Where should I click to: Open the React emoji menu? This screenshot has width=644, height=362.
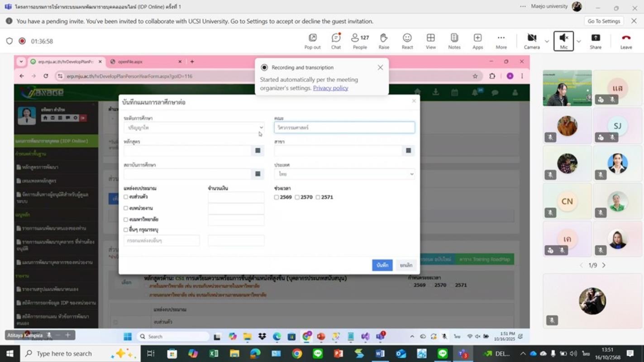407,41
